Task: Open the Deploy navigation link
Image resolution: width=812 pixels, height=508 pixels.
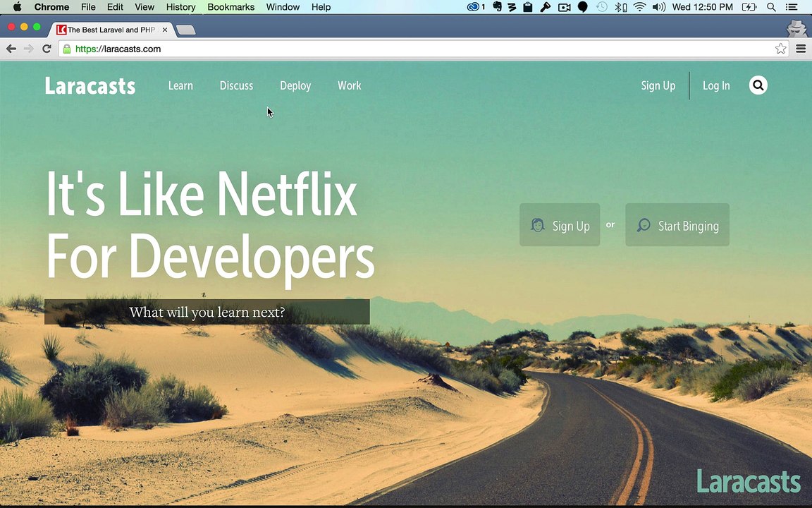Action: pos(295,85)
